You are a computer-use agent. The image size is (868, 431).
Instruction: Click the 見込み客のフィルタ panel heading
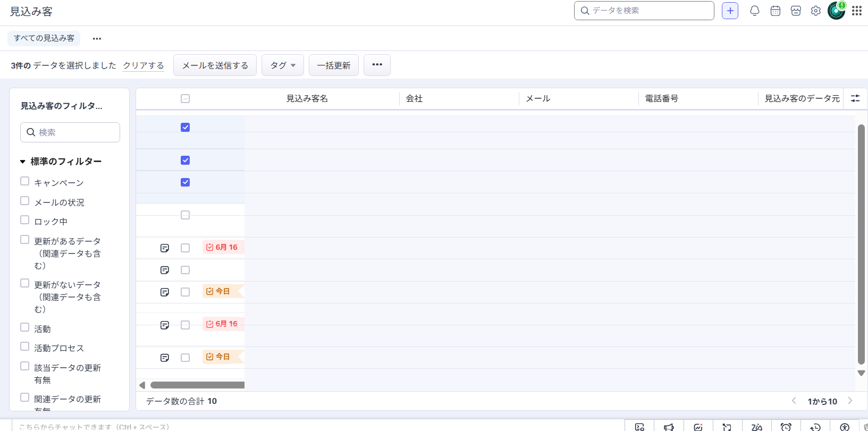[x=62, y=106]
